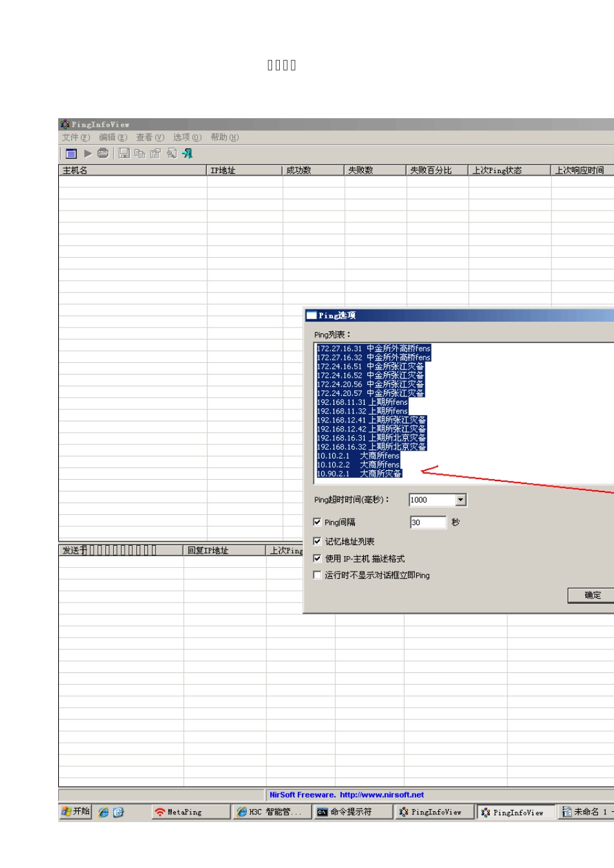
Task: Uncheck 记忆地址列表 checkbox
Action: (x=317, y=541)
